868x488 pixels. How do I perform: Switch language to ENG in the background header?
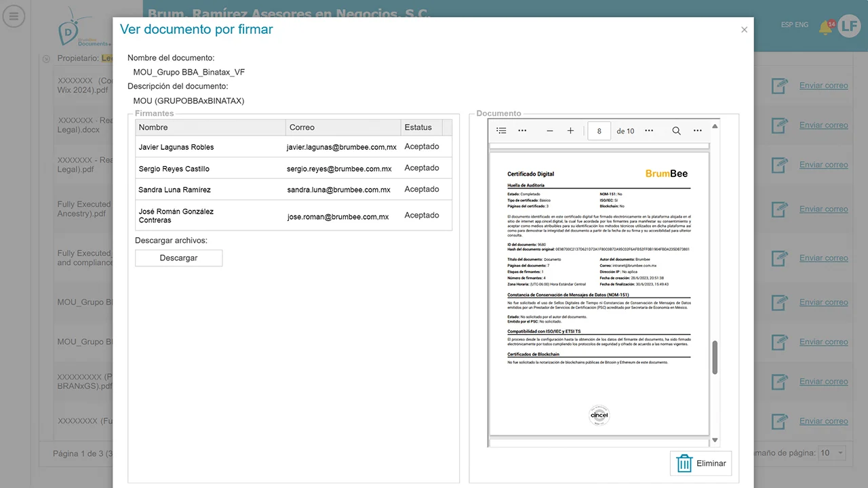pyautogui.click(x=802, y=24)
